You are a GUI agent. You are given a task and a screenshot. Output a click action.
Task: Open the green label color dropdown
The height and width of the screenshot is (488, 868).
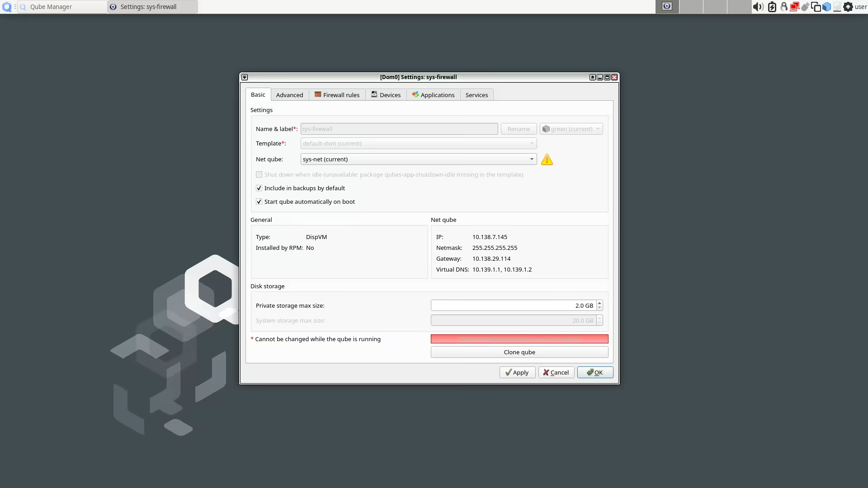571,129
